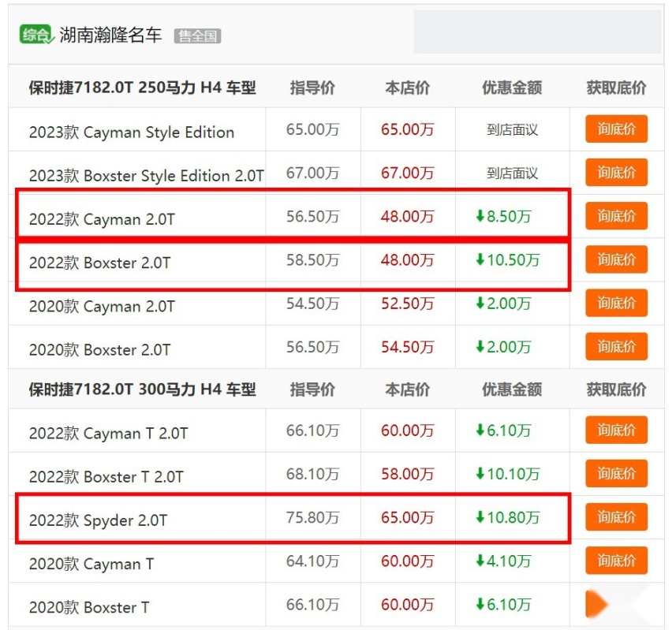672x630 pixels.
Task: Click the ↓4.10万 discount for 2020款 Cayman T
Action: [503, 561]
